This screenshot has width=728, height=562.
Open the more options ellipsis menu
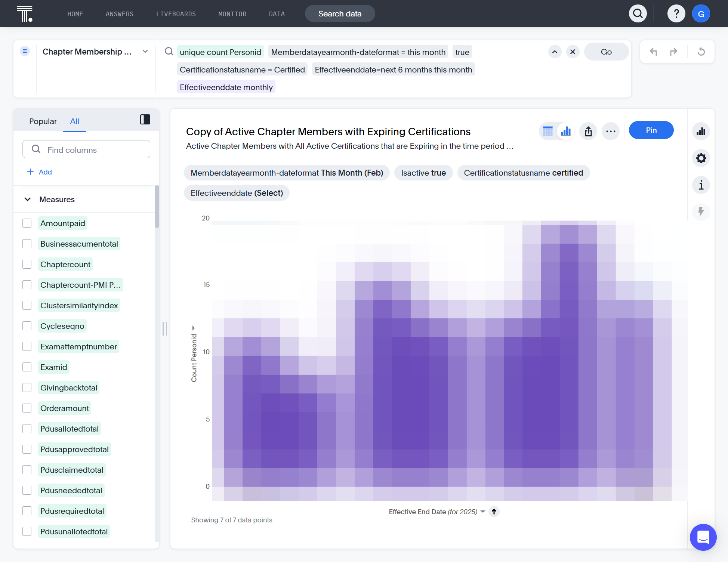point(611,131)
